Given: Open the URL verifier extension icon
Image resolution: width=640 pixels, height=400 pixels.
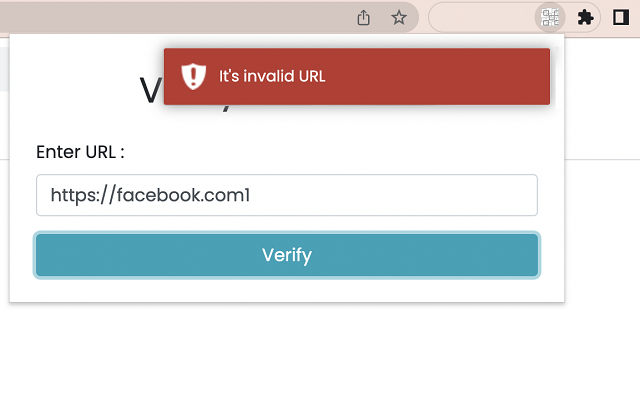Looking at the screenshot, I should click(x=550, y=17).
